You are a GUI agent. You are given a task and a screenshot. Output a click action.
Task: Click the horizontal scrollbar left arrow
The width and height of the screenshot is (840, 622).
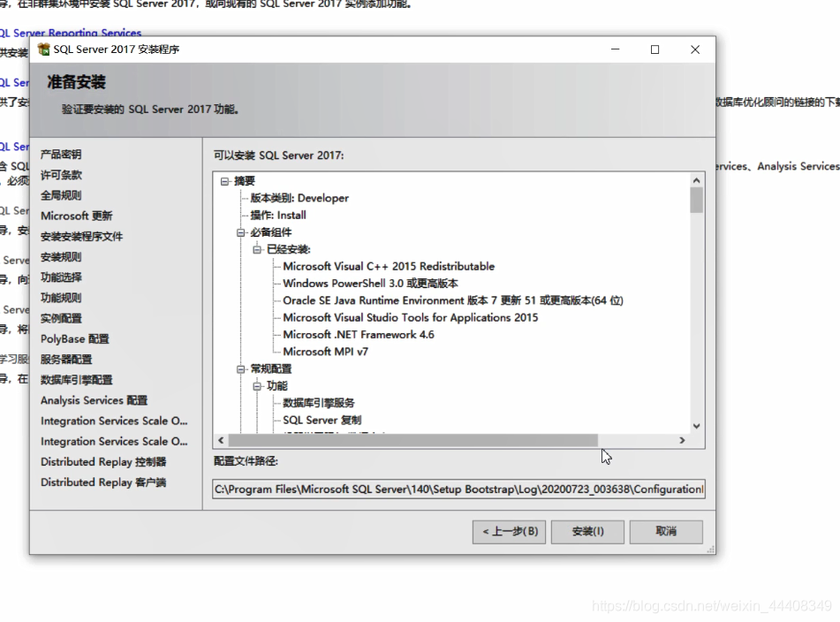221,440
